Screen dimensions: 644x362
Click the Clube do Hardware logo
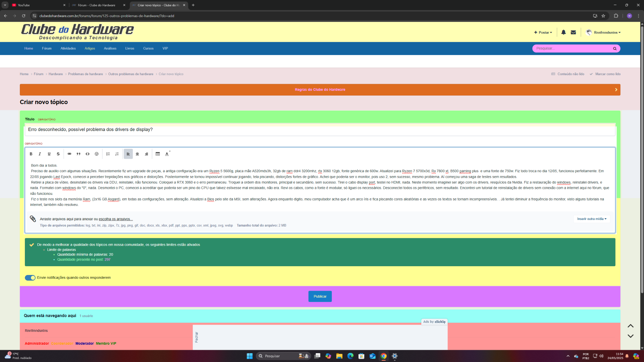pyautogui.click(x=77, y=32)
